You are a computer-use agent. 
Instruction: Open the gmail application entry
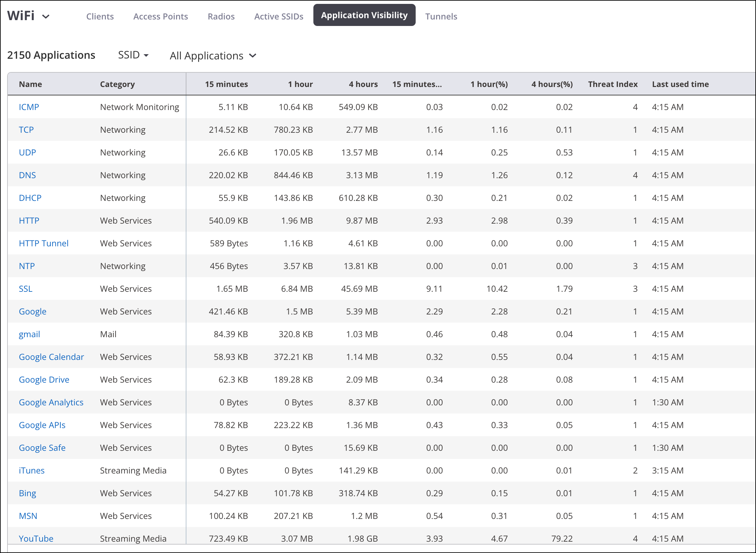29,334
